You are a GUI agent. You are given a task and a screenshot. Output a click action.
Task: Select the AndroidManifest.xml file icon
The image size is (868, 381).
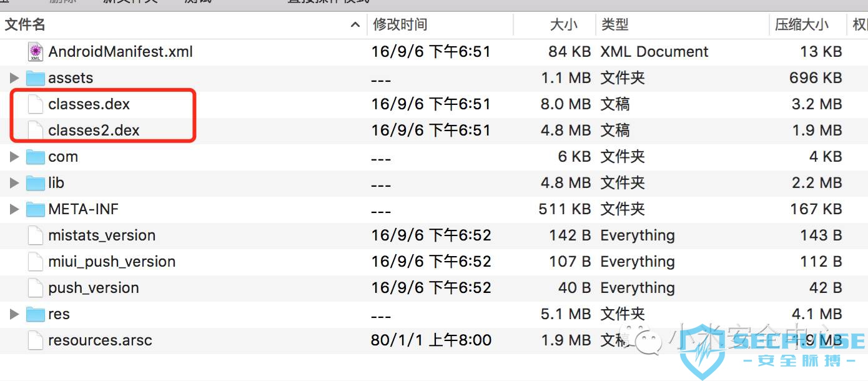(36, 52)
